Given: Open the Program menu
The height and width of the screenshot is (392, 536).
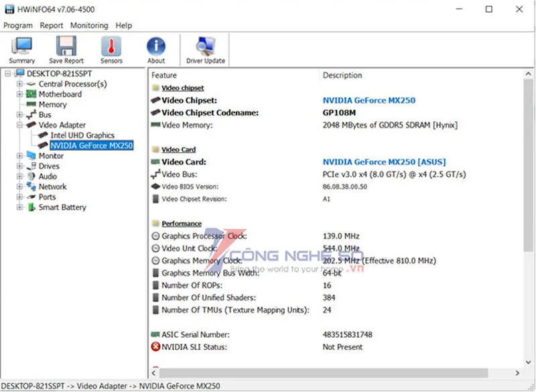Looking at the screenshot, I should pos(17,25).
